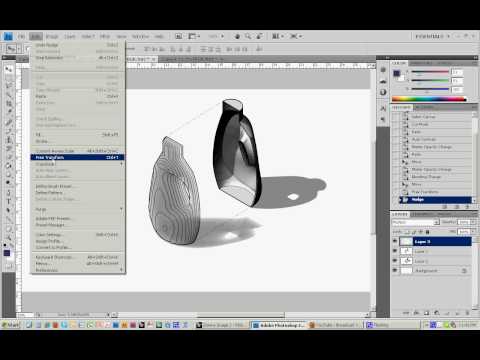
Task: Toggle Lock transparent pixels in Layers panel
Action: click(407, 232)
